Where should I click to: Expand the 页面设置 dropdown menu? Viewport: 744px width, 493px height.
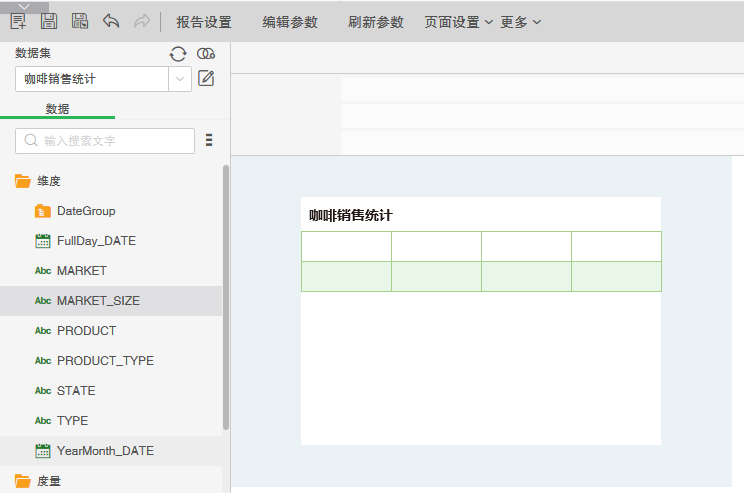click(x=458, y=22)
